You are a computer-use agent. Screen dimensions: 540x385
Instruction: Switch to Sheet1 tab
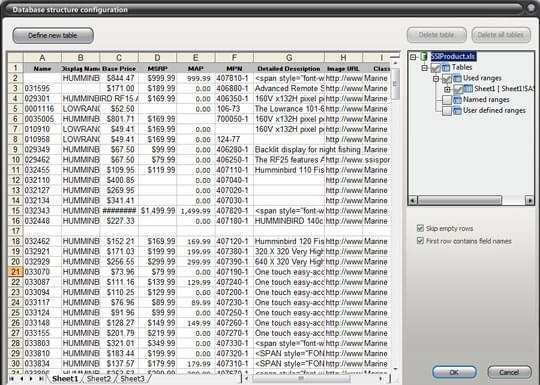(64, 379)
